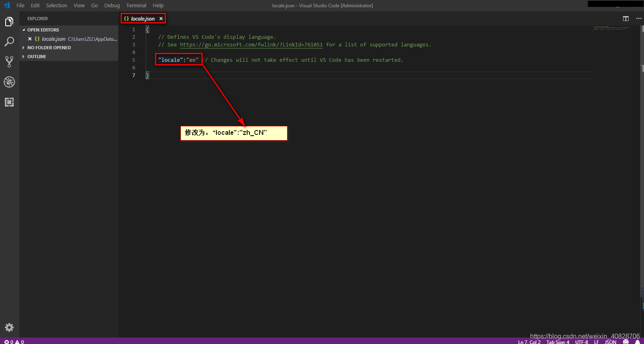Click the feedback smiley icon
This screenshot has height=344, width=644.
(x=626, y=342)
